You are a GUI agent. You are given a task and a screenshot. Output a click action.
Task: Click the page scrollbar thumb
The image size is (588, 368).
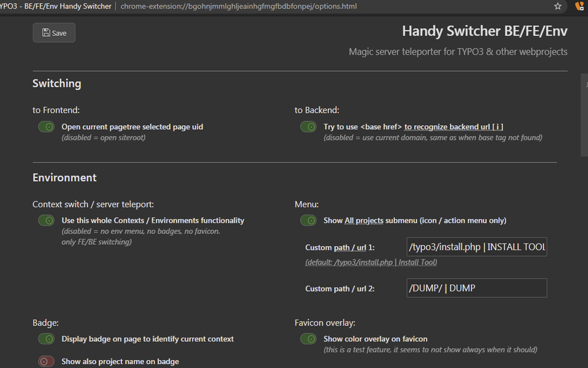[x=584, y=115]
